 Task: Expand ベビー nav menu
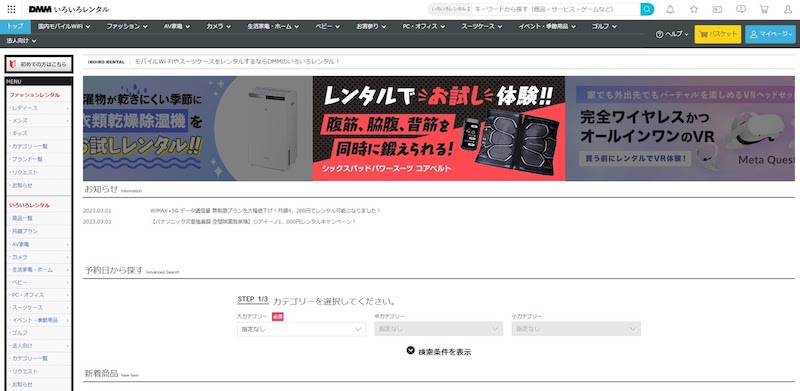327,26
